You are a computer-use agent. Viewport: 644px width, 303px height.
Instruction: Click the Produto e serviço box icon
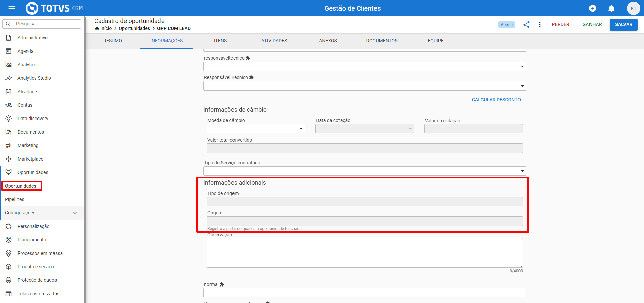(x=9, y=267)
